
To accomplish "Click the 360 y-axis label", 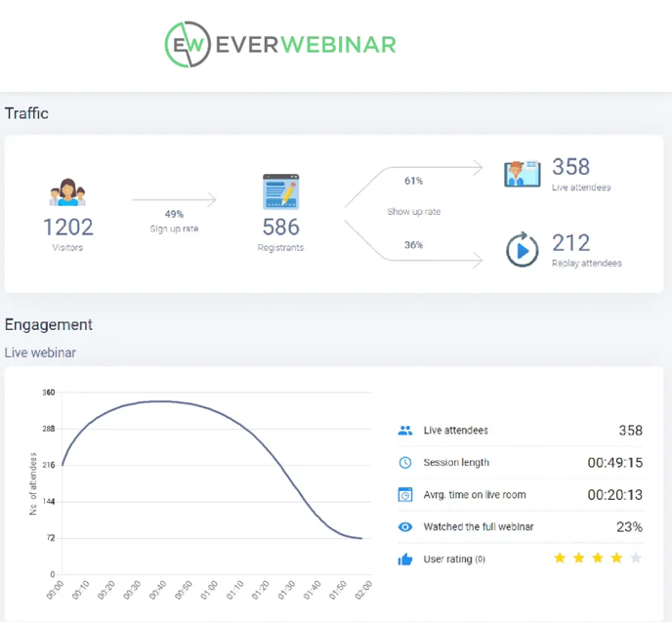I will pos(49,393).
